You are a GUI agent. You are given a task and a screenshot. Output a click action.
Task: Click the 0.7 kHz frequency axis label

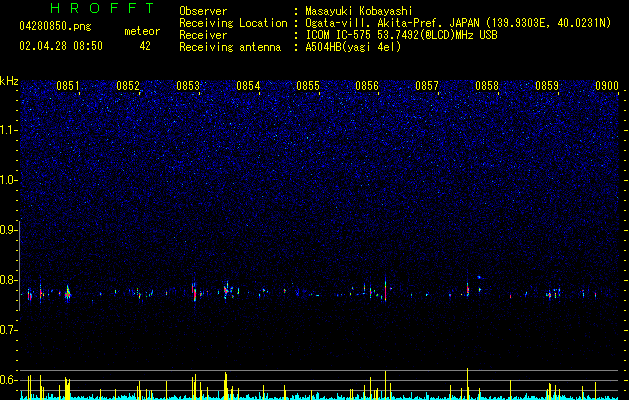pyautogui.click(x=9, y=330)
